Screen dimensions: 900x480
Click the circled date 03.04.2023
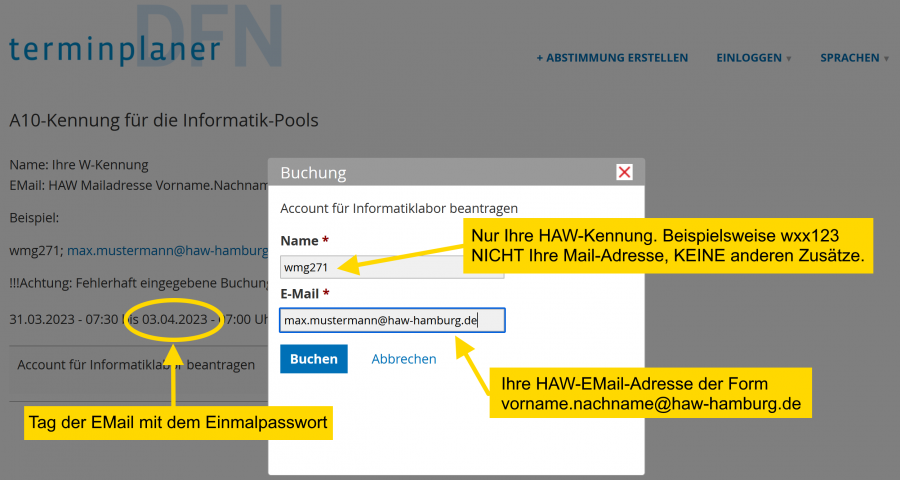click(x=174, y=320)
